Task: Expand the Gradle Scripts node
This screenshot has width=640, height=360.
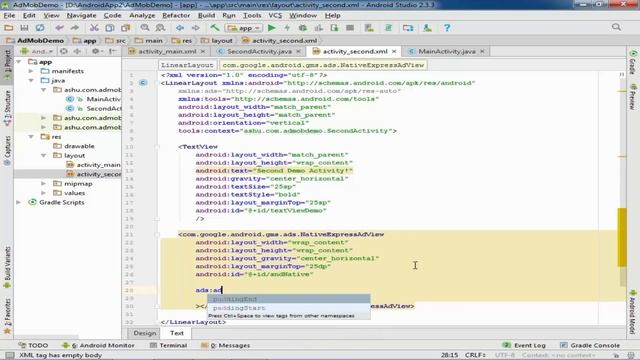Action: tap(19, 202)
